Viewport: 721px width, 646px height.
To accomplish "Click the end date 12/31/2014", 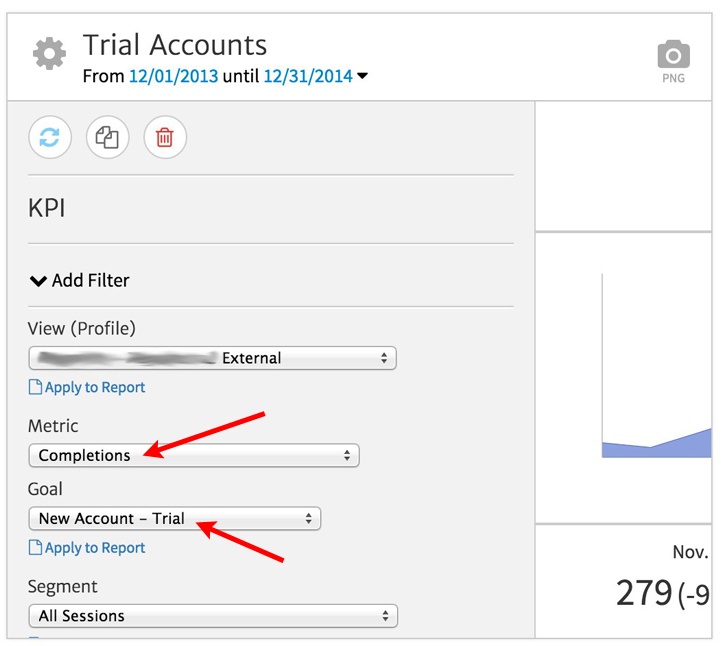I will (307, 76).
